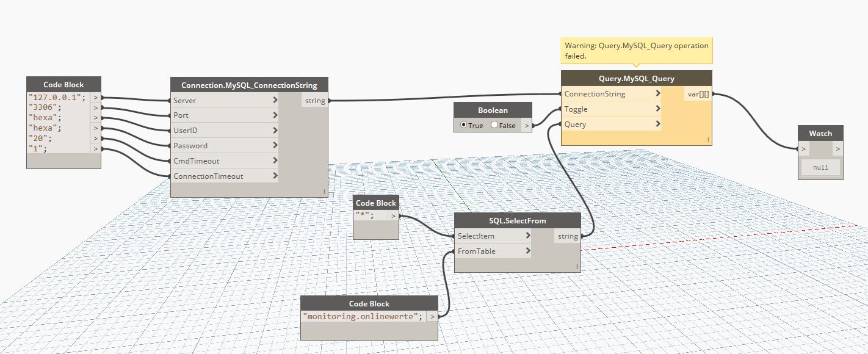Click the FromTable input port chevron

(x=527, y=251)
